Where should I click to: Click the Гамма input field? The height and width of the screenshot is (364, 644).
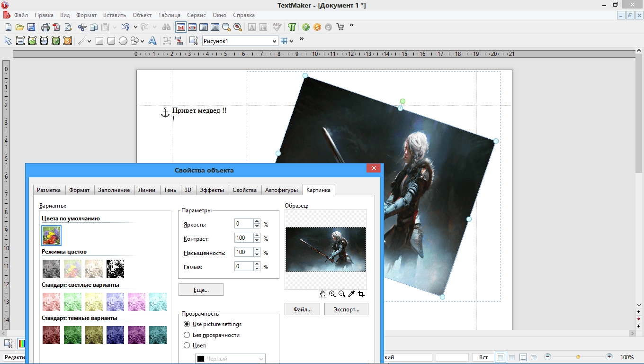pos(243,267)
